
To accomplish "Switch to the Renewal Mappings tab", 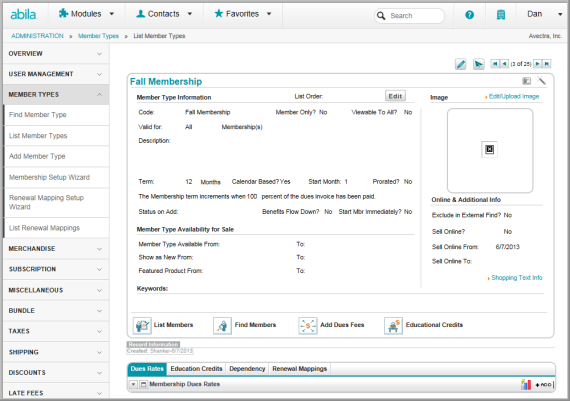I will tap(300, 369).
